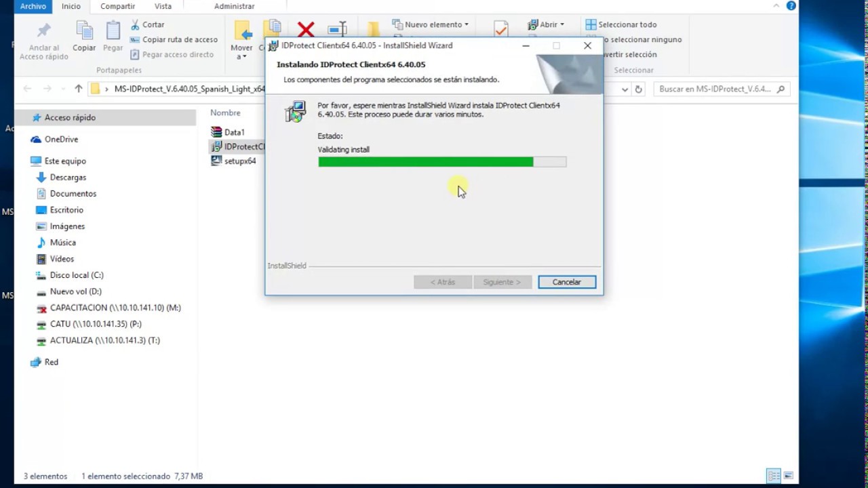The width and height of the screenshot is (868, 488).
Task: Open the Archivo tab
Action: point(33,6)
